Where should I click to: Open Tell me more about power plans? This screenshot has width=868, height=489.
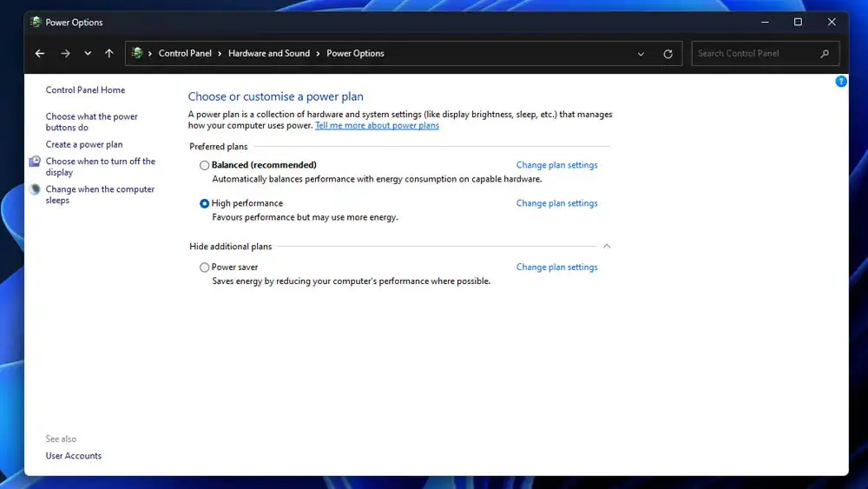tap(377, 126)
